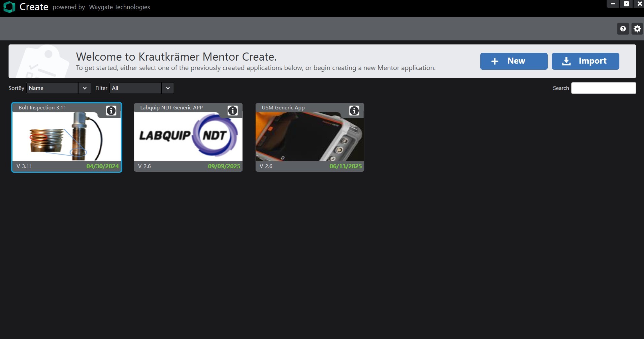
Task: Select the Labquip NDT logo thumbnail
Action: 188,137
